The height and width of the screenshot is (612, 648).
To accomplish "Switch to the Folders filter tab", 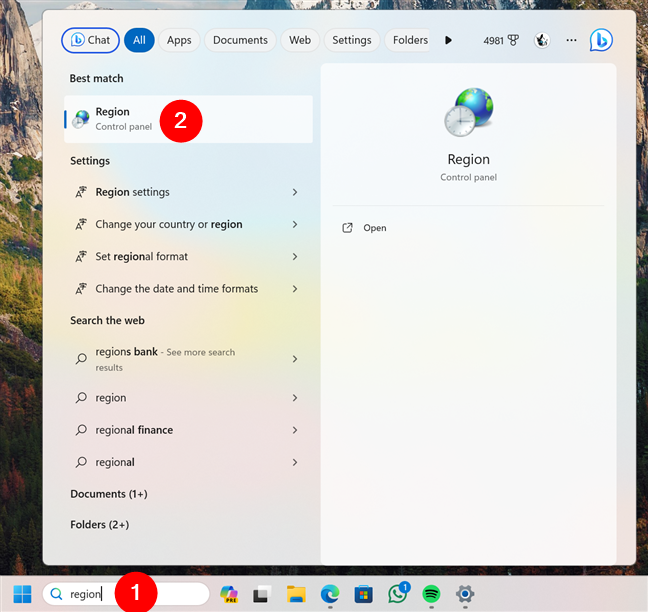I will coord(407,40).
